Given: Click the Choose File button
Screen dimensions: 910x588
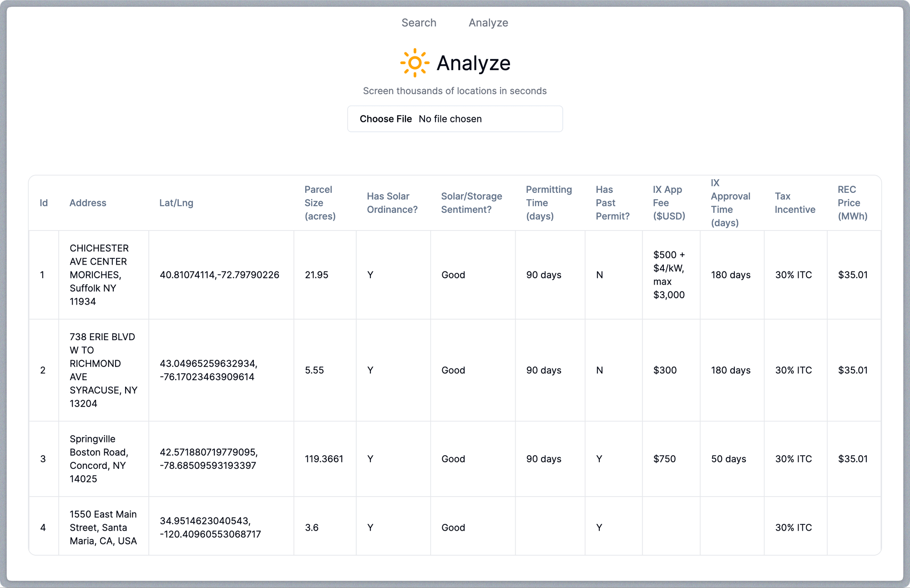Looking at the screenshot, I should 385,119.
